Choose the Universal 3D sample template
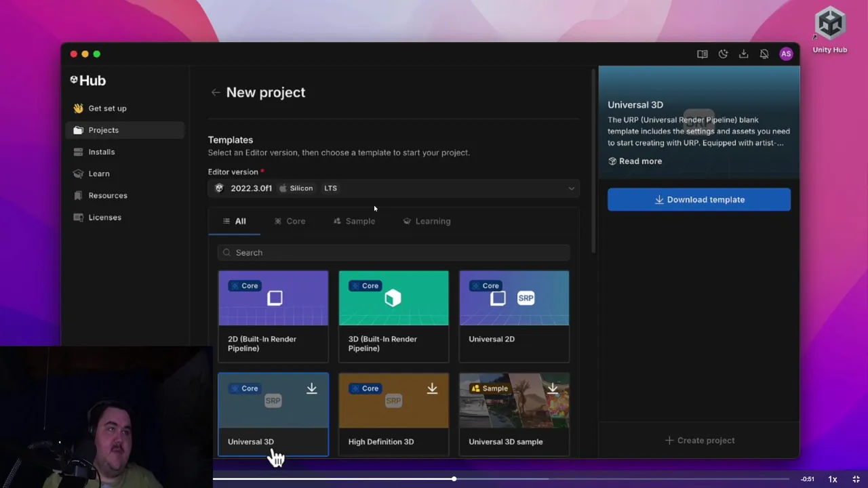868x488 pixels. (514, 415)
